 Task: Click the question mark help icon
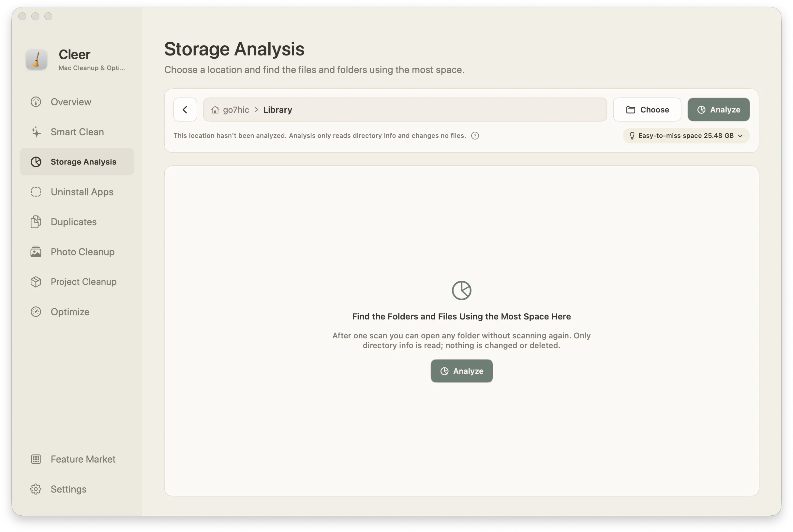[475, 136]
